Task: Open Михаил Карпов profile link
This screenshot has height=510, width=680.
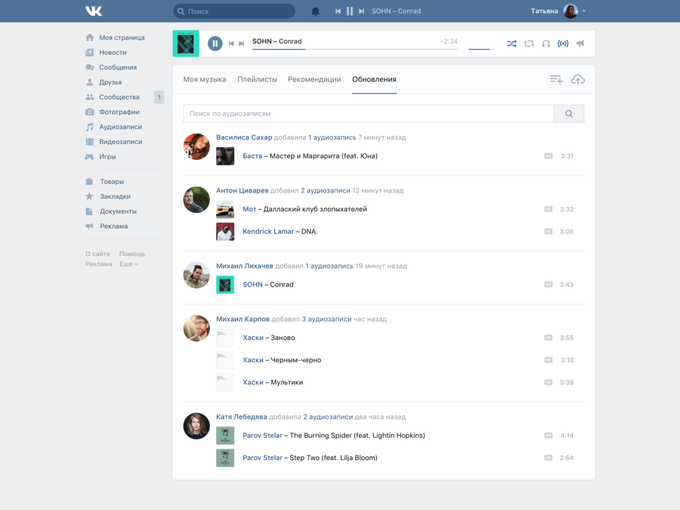Action: [x=243, y=319]
